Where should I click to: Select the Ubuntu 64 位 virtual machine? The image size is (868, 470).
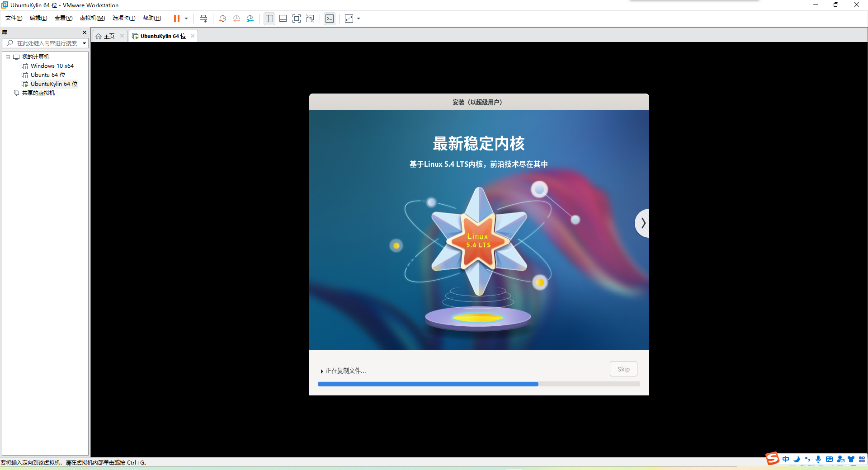coord(48,75)
